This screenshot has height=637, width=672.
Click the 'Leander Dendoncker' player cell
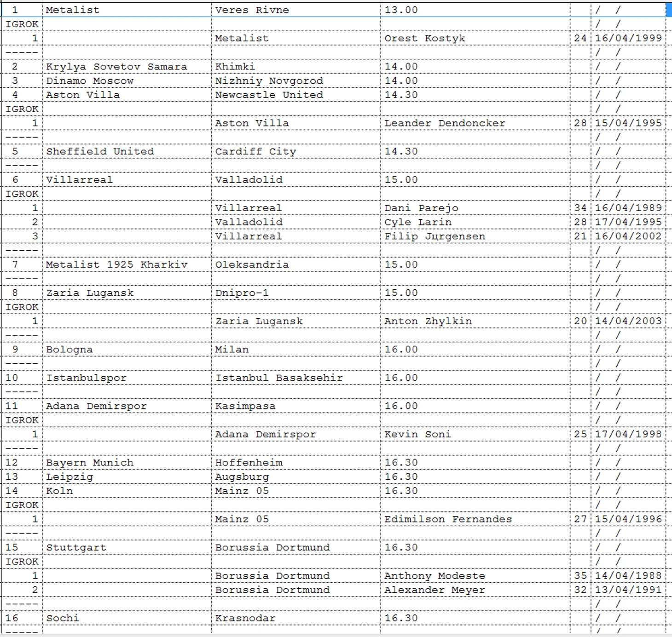click(475, 123)
